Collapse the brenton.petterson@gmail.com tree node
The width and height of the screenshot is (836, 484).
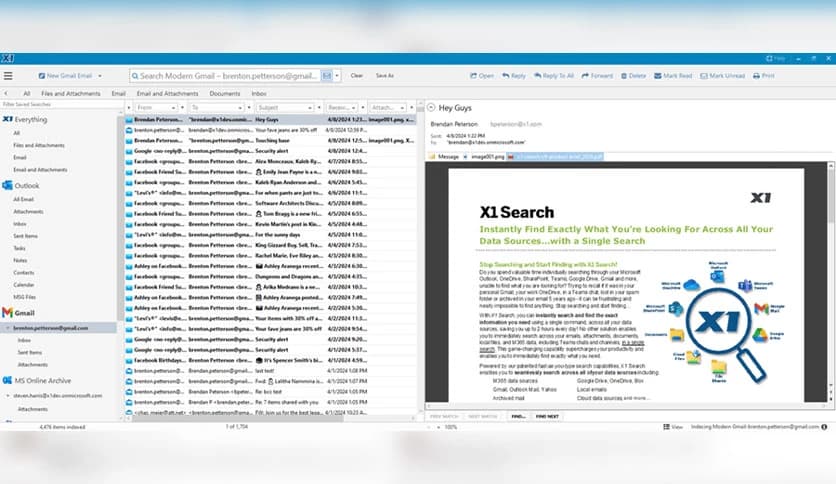click(7, 328)
